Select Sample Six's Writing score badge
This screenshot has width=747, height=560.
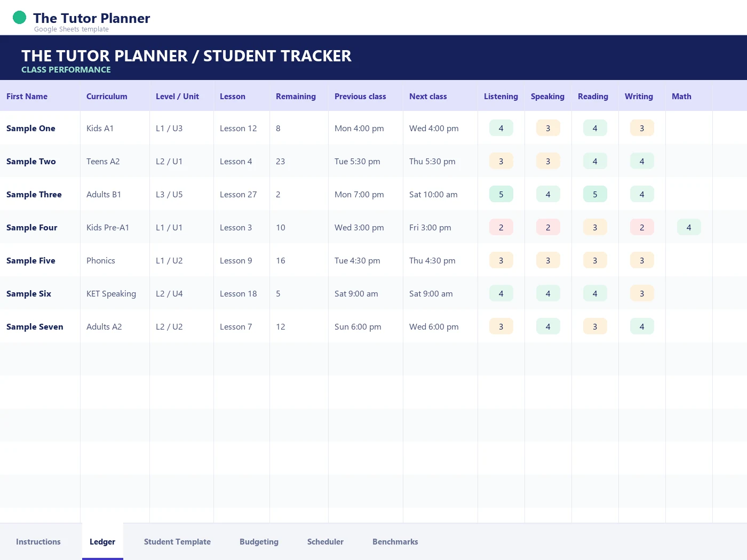(x=642, y=293)
